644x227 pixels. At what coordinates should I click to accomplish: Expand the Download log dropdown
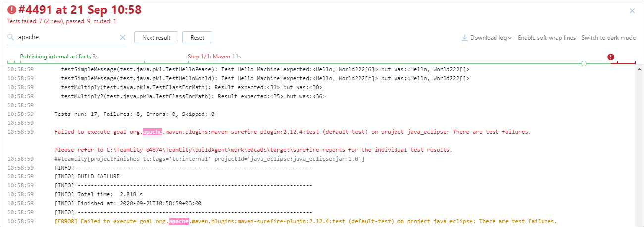click(x=510, y=38)
